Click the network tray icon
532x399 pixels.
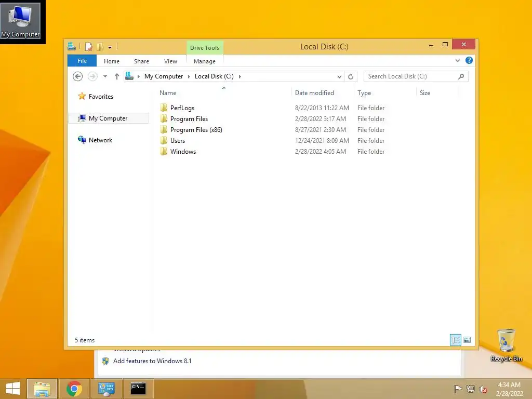471,389
